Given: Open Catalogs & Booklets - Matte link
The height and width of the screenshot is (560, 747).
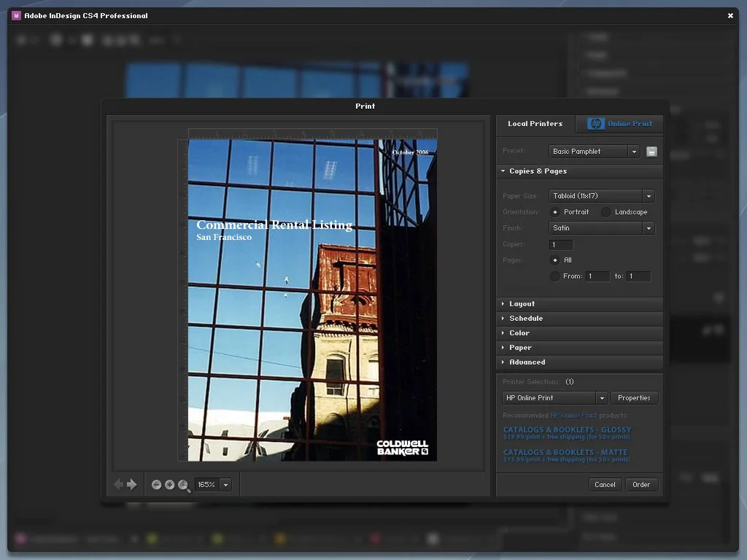Looking at the screenshot, I should [x=565, y=452].
